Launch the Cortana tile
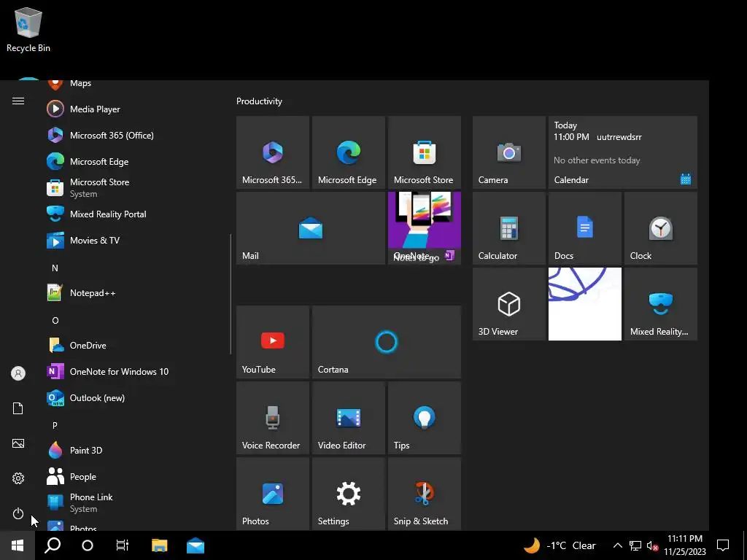This screenshot has height=560, width=747. coord(387,342)
